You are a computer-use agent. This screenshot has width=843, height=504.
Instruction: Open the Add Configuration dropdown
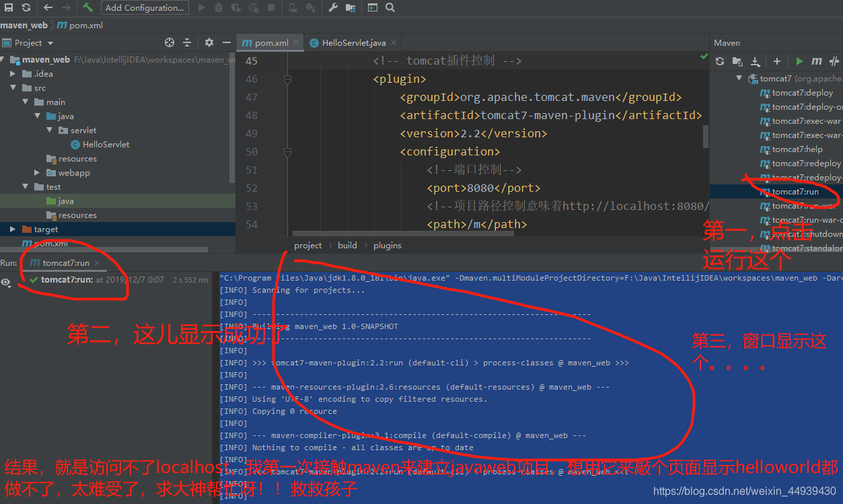[145, 7]
